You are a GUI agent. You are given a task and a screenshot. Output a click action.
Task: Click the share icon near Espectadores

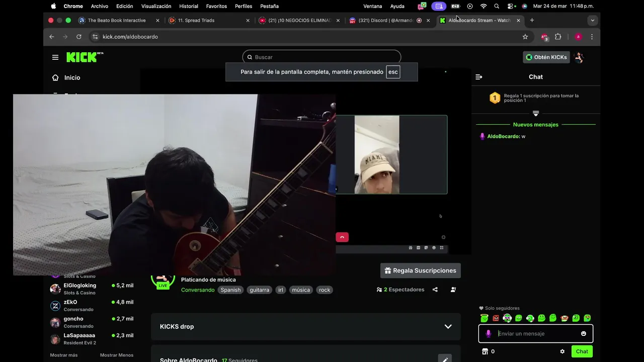[435, 290]
